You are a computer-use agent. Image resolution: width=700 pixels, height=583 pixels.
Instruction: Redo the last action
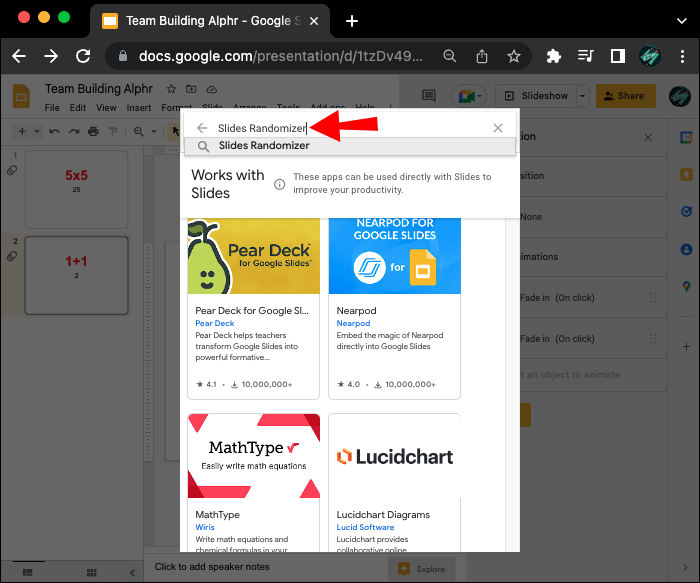point(74,131)
